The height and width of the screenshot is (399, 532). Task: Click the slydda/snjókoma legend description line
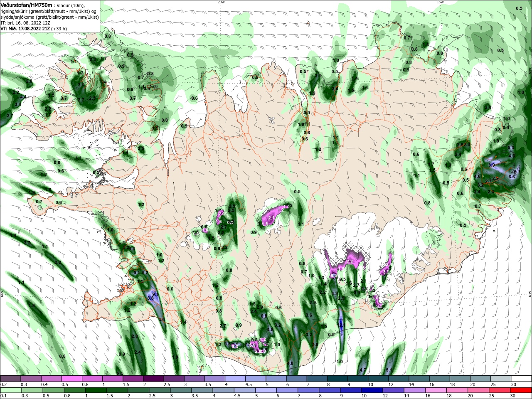(50, 17)
